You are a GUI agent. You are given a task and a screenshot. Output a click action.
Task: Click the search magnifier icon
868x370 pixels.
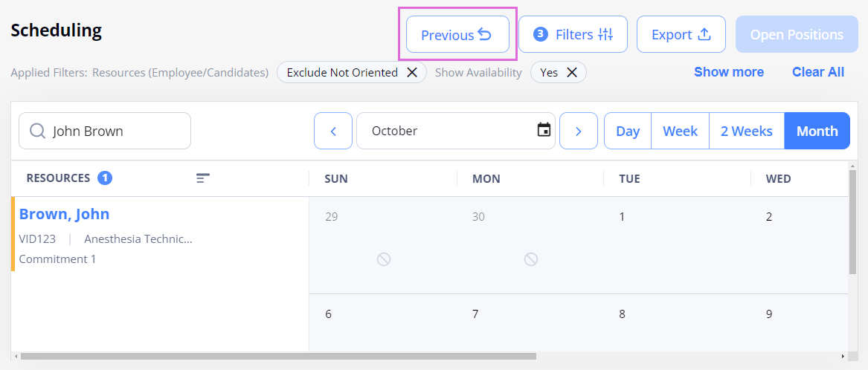(x=37, y=132)
